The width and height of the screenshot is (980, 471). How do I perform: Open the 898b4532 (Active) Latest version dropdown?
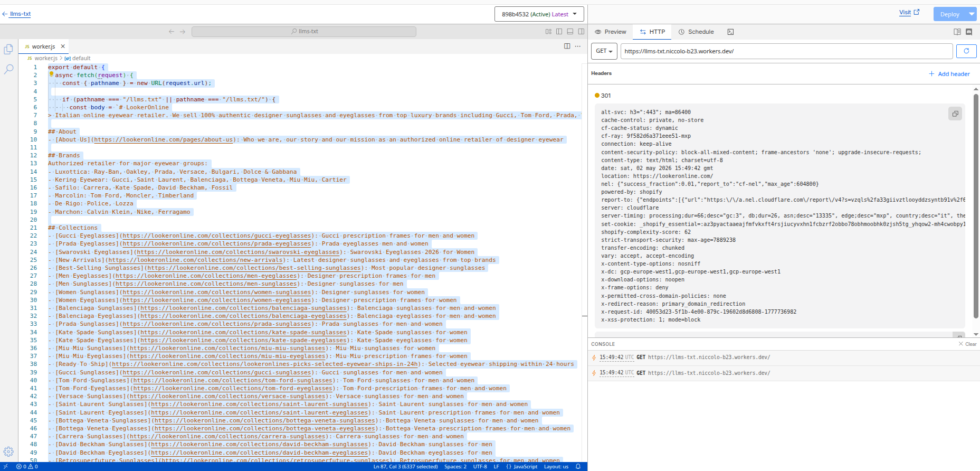coord(539,14)
